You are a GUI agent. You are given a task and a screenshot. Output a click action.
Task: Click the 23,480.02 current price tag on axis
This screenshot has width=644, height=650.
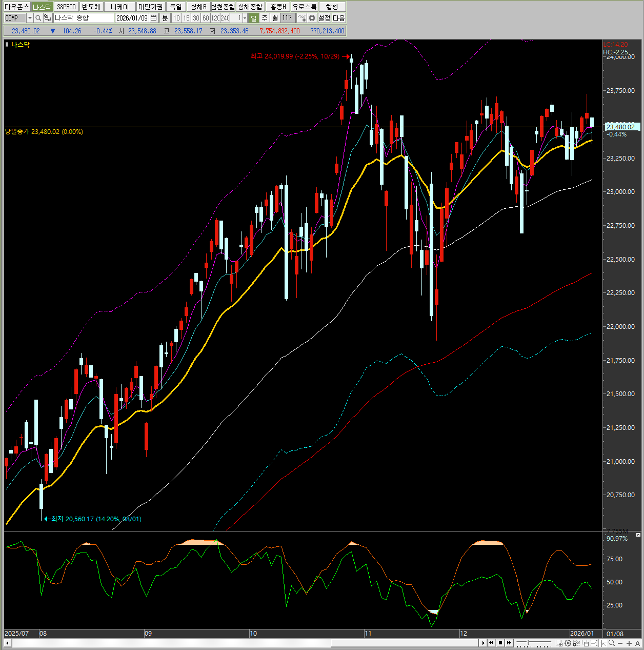tap(623, 127)
